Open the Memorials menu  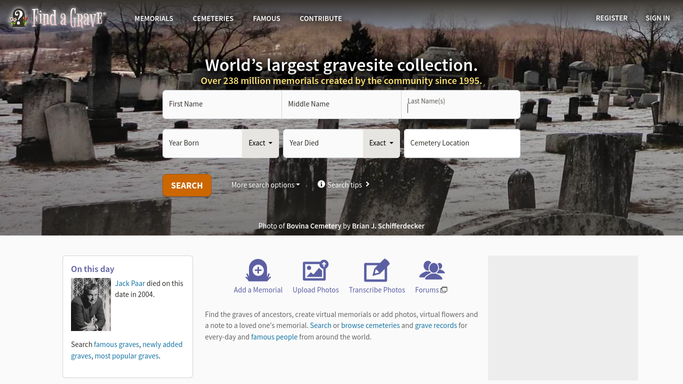pyautogui.click(x=154, y=19)
